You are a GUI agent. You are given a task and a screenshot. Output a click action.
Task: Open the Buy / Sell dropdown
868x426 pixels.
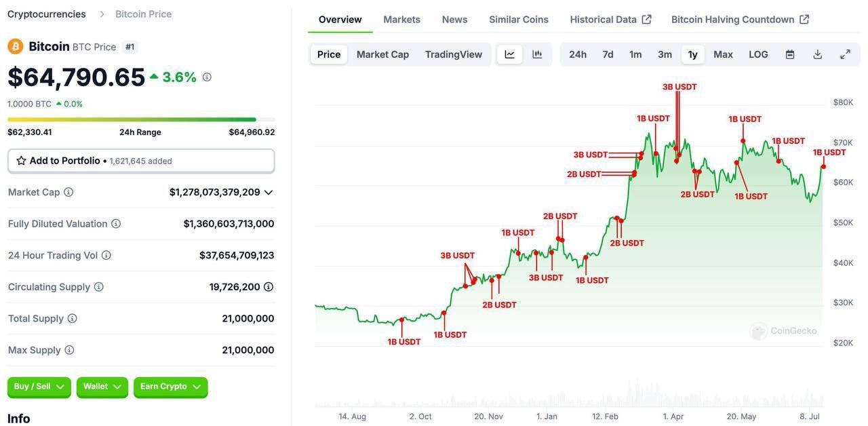pyautogui.click(x=39, y=387)
